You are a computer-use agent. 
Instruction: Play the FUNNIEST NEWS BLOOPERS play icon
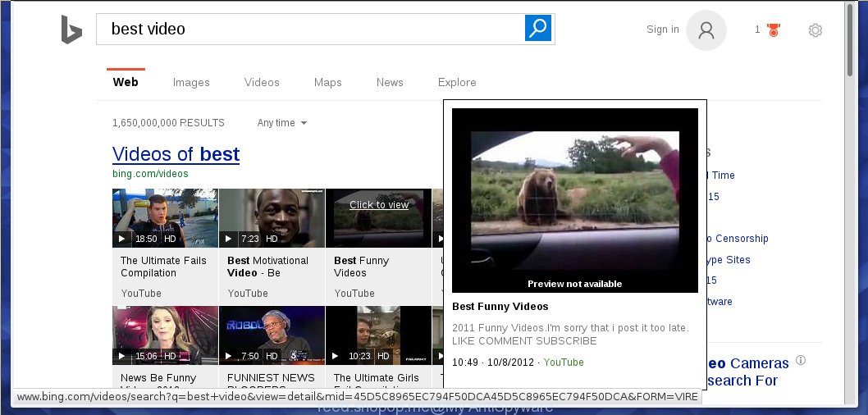(x=228, y=356)
